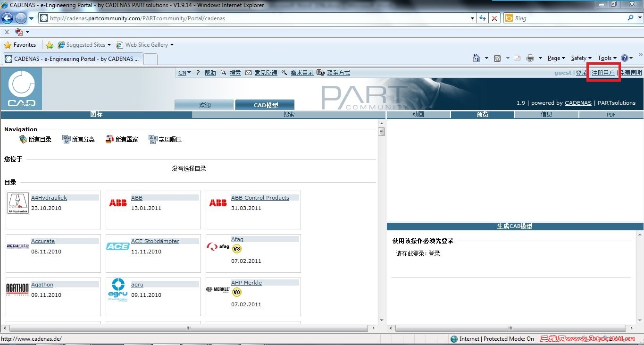This screenshot has width=644, height=345.
Task: Click the agru logo thumbnail
Action: (117, 289)
